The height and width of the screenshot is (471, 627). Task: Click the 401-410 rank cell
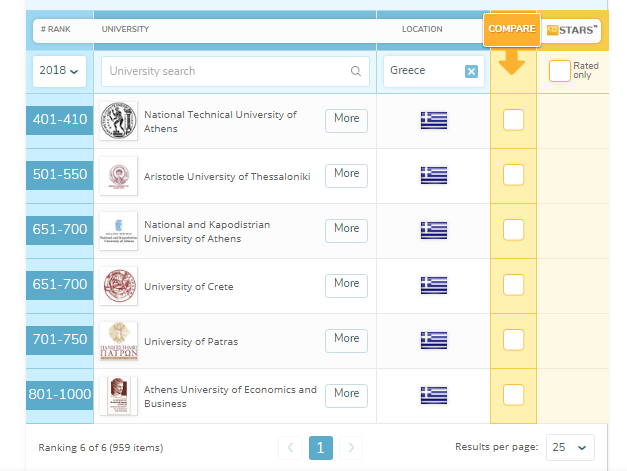point(60,119)
